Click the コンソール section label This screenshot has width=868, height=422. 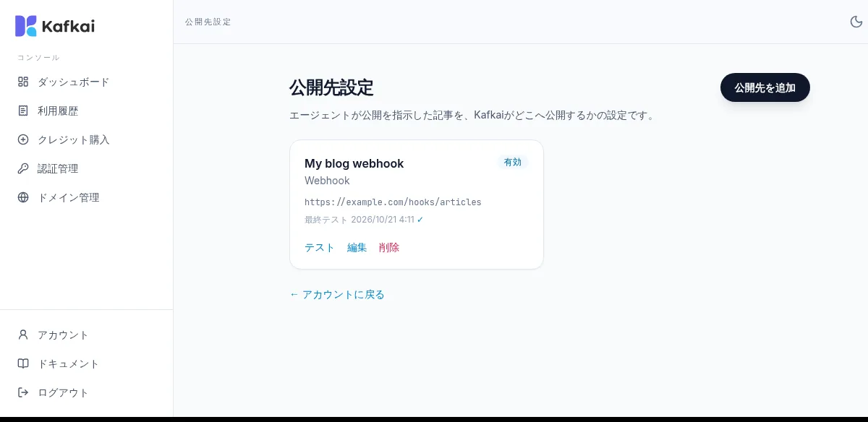38,57
